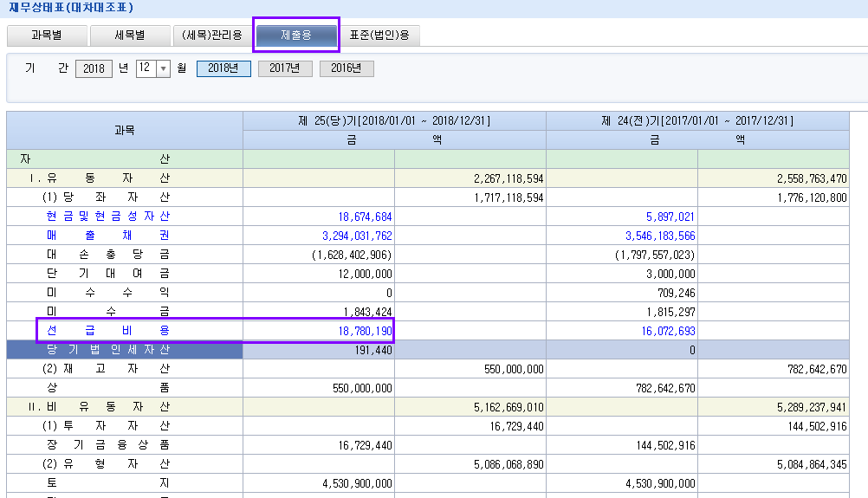Image resolution: width=868 pixels, height=498 pixels.
Task: Select the 단기대여금 row amount 12,000,000
Action: click(x=363, y=274)
